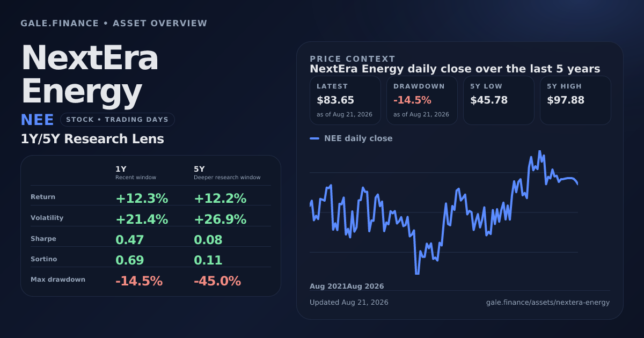Viewport: 644px width, 338px height.
Task: Click the Max drawdown row label
Action: (x=58, y=280)
